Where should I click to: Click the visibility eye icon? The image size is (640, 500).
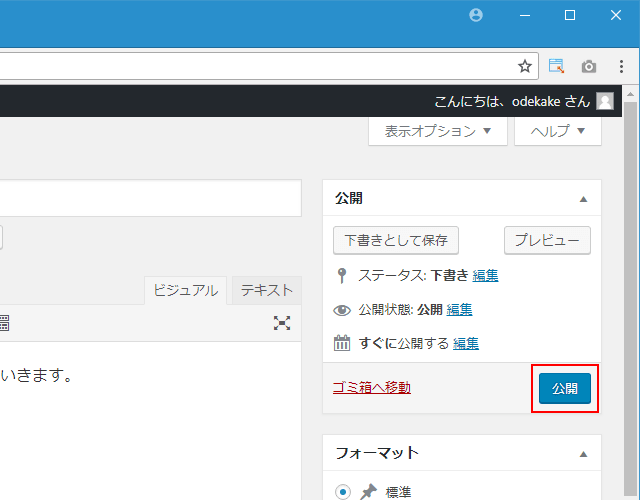pos(342,310)
